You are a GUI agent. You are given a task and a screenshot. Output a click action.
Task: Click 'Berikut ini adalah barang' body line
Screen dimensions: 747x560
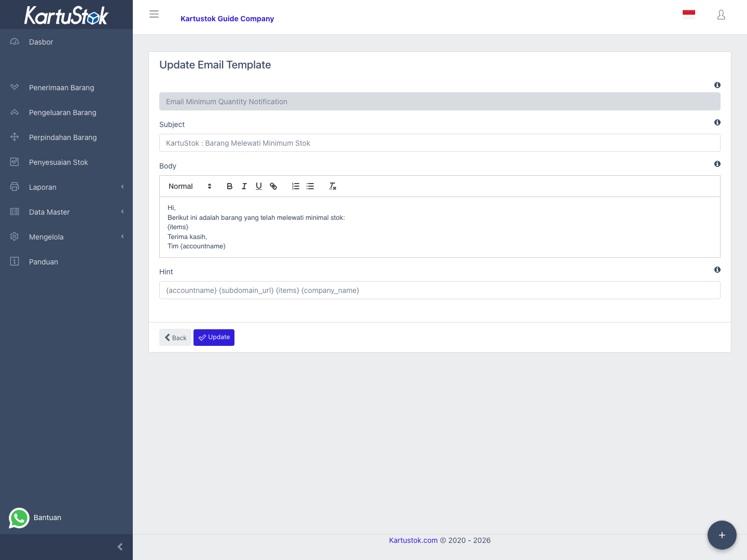coord(256,218)
